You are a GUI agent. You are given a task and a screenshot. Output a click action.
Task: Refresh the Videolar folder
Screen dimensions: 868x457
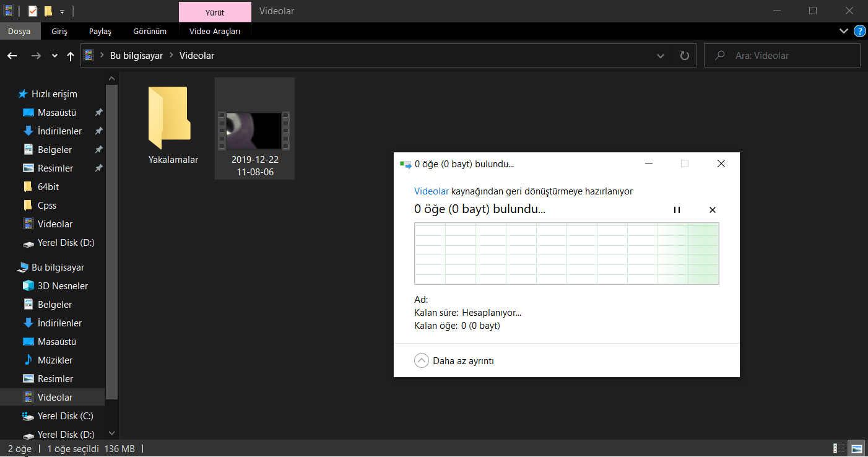pos(684,56)
